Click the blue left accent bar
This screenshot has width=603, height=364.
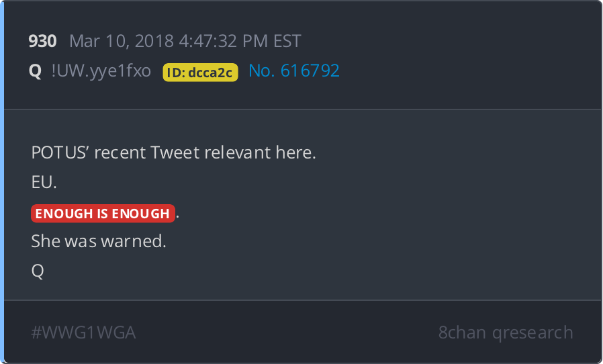click(2, 182)
